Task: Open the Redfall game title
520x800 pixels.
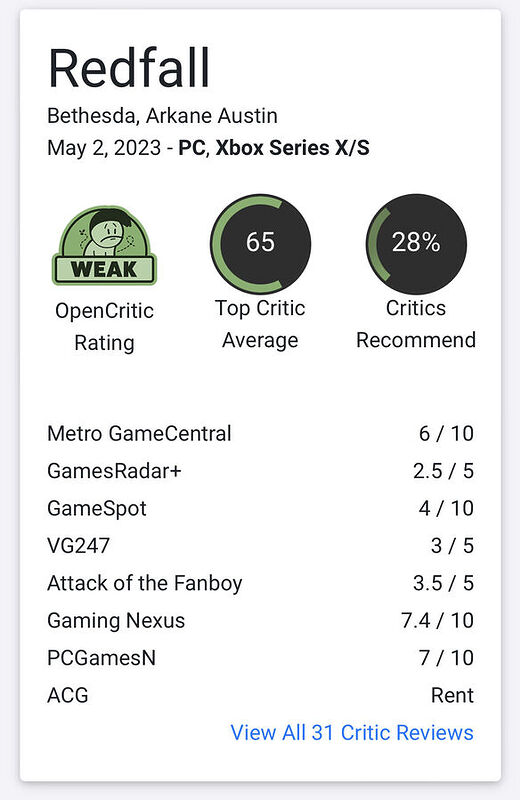Action: (x=129, y=68)
